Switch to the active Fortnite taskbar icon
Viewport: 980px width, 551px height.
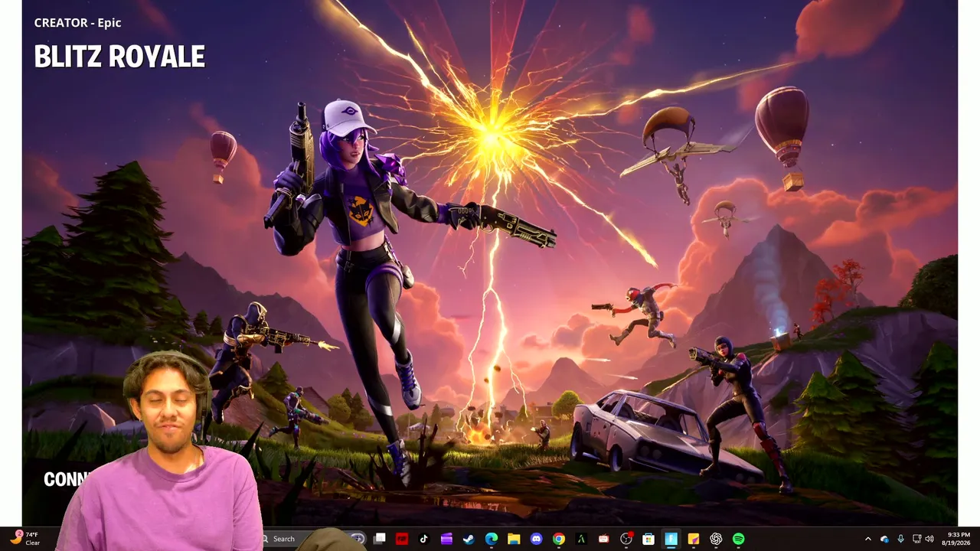click(671, 539)
